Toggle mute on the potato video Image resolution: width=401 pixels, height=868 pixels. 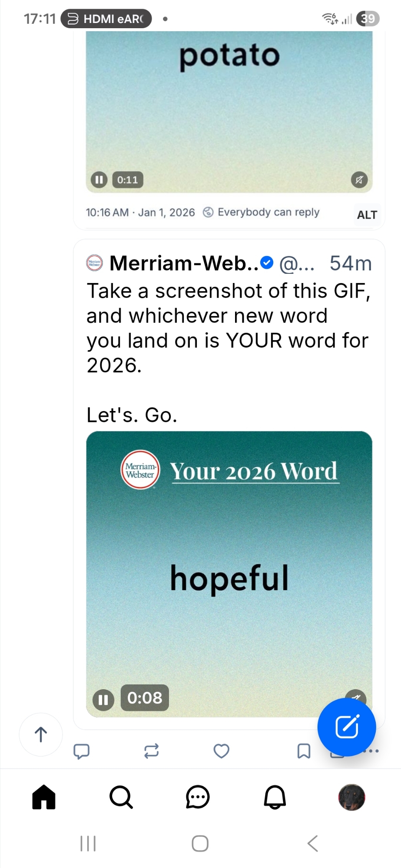[x=359, y=180]
